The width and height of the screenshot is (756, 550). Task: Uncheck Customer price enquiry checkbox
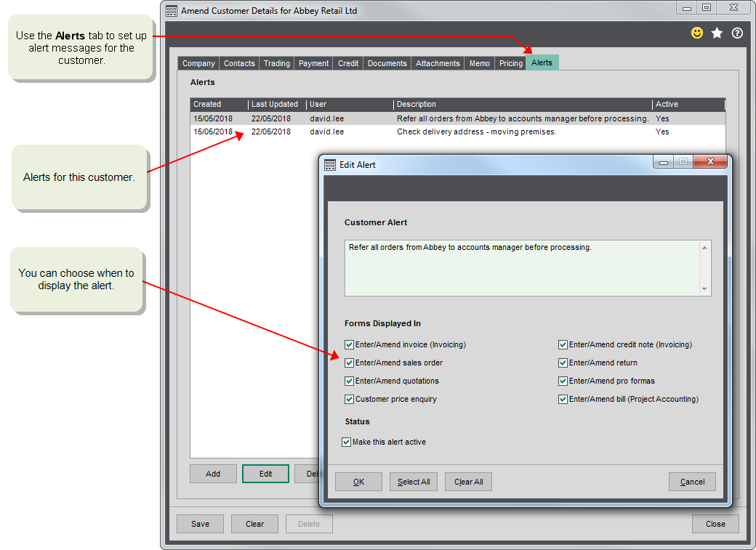tap(350, 399)
